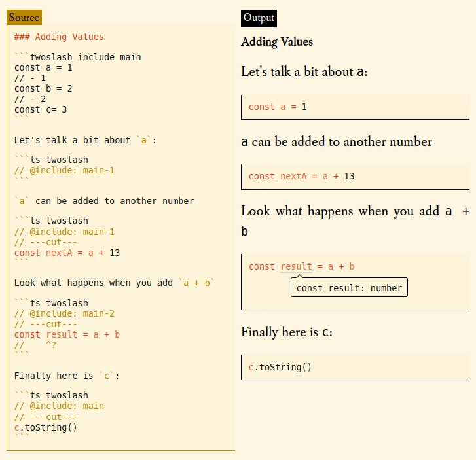Click the source line 'const a = 1'
Image resolution: width=476 pixels, height=460 pixels.
click(43, 67)
